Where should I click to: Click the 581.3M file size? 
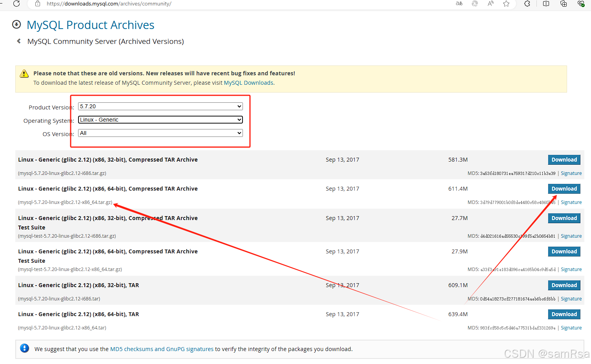tap(458, 160)
